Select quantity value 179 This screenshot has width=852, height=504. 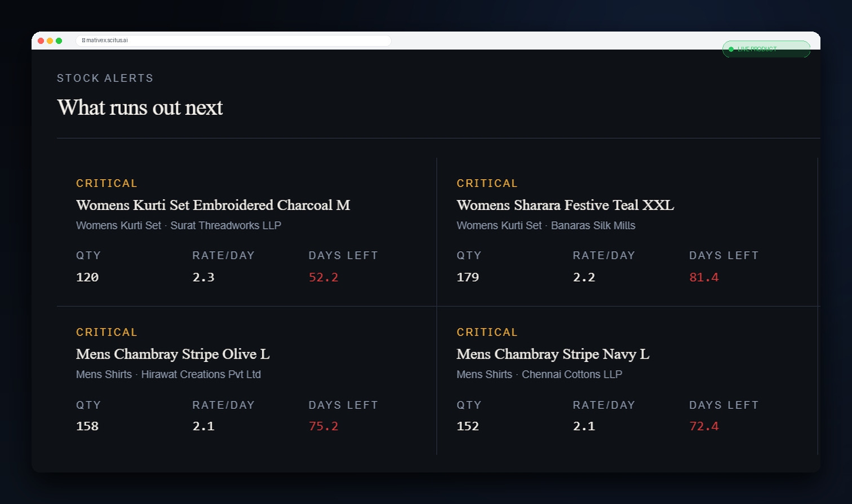pos(468,277)
